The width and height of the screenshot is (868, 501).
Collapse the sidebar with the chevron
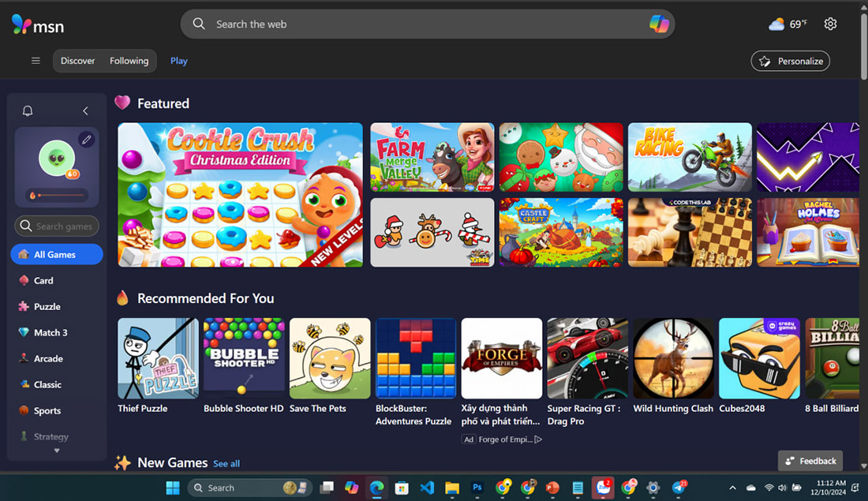click(85, 110)
